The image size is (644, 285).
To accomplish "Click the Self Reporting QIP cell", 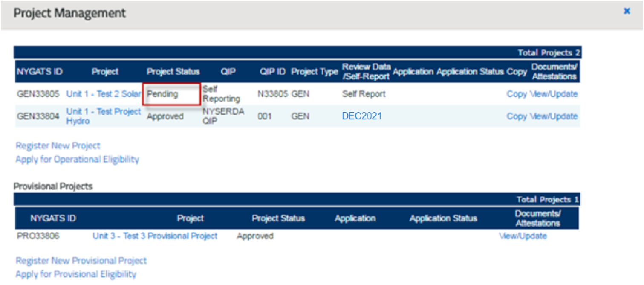I will [221, 94].
